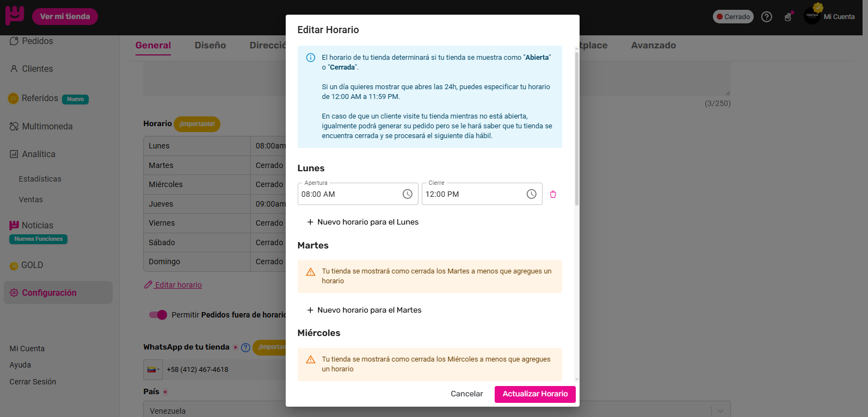Screen dimensions: 868x417
Task: Click the Lunes row in schedule table
Action: (x=214, y=146)
